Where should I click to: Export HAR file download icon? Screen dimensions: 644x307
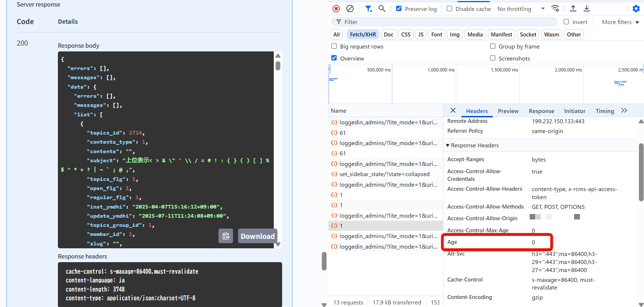[586, 8]
